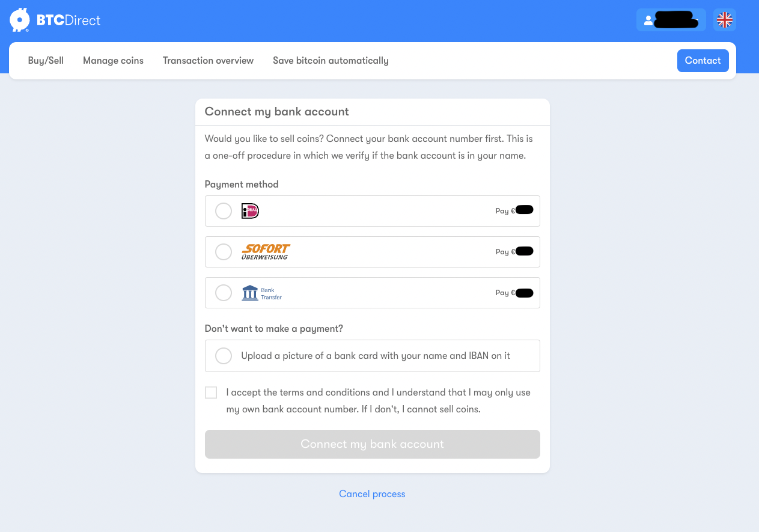Click the BTCDirect wordmark text
The height and width of the screenshot is (532, 759).
tap(69, 20)
